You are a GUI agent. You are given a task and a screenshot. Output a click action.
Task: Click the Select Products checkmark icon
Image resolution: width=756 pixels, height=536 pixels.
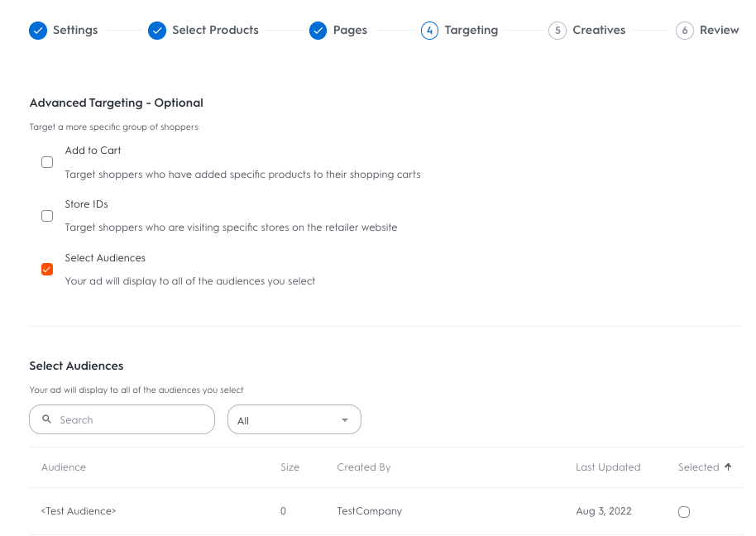pos(157,31)
